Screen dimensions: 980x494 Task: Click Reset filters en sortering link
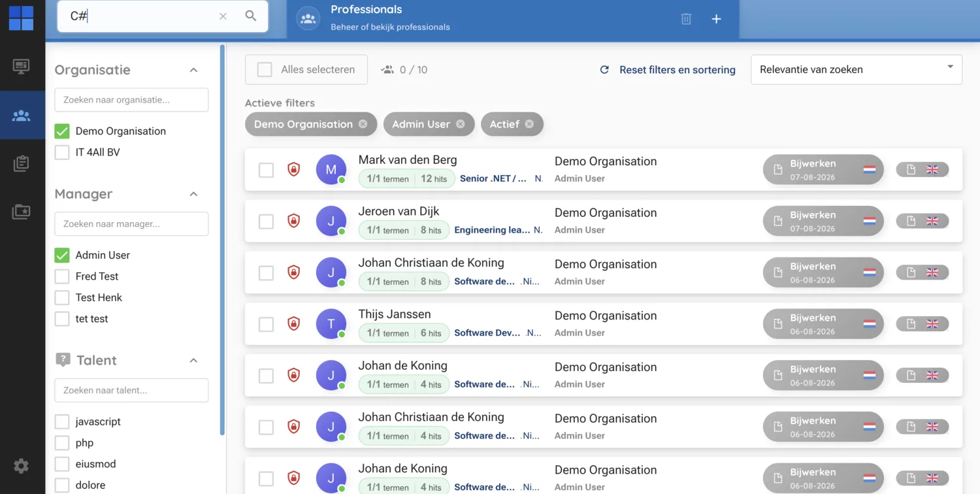point(678,70)
